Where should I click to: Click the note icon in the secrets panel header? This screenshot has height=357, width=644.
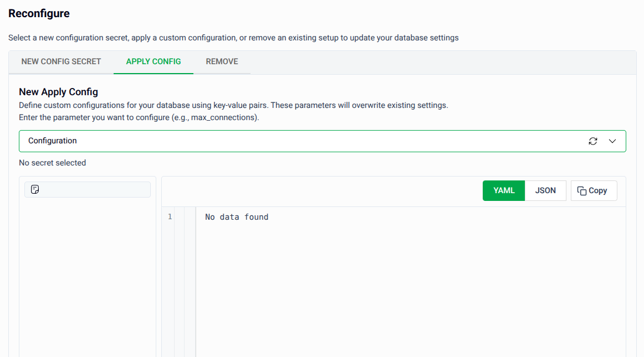[35, 189]
